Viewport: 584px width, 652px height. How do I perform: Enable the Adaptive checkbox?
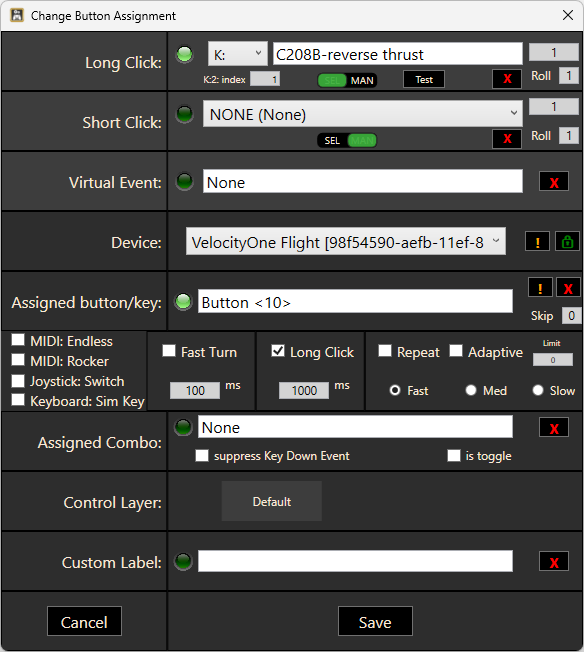tap(456, 350)
